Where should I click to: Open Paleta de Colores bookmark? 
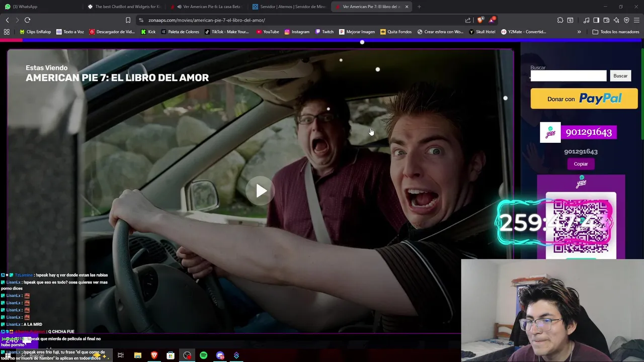coord(180,32)
